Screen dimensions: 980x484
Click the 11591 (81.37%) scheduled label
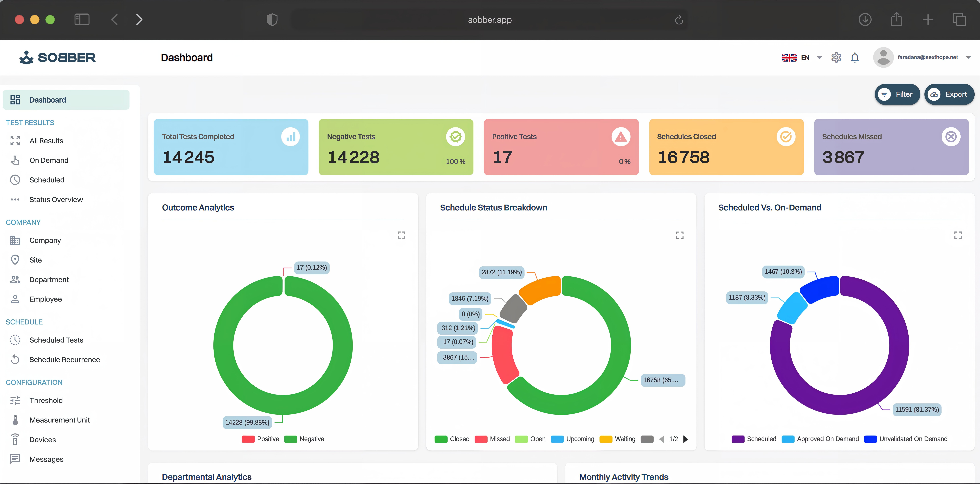pos(917,410)
